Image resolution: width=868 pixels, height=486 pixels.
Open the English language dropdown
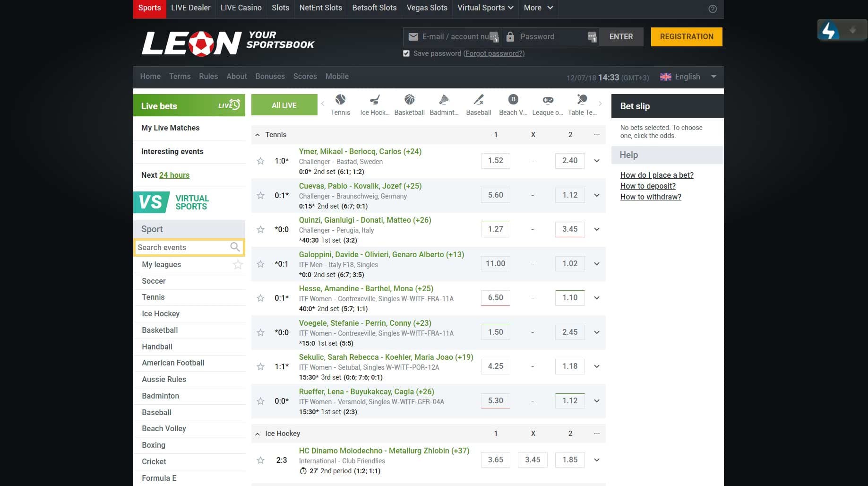688,77
